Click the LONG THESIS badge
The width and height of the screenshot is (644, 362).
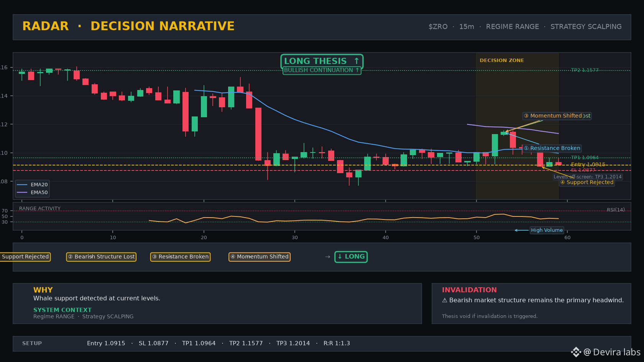pyautogui.click(x=322, y=61)
